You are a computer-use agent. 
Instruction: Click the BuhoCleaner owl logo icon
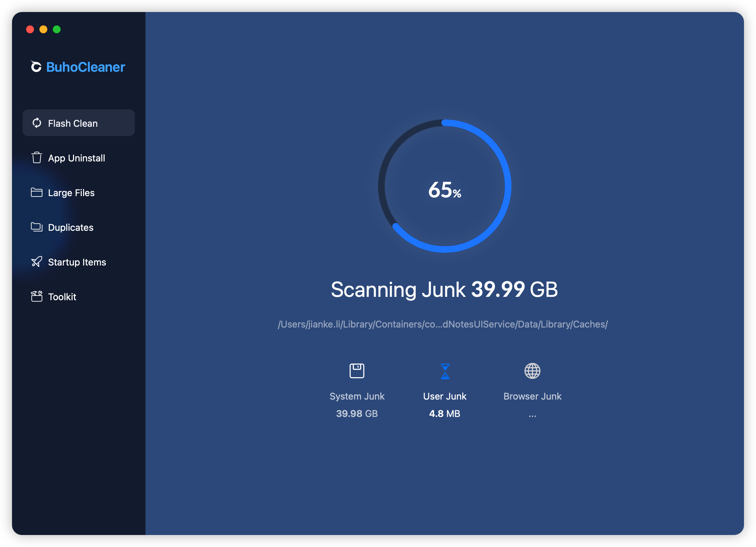point(36,66)
